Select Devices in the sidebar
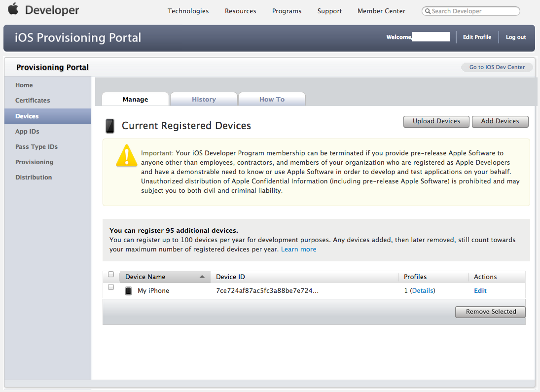The height and width of the screenshot is (392, 540). point(48,116)
